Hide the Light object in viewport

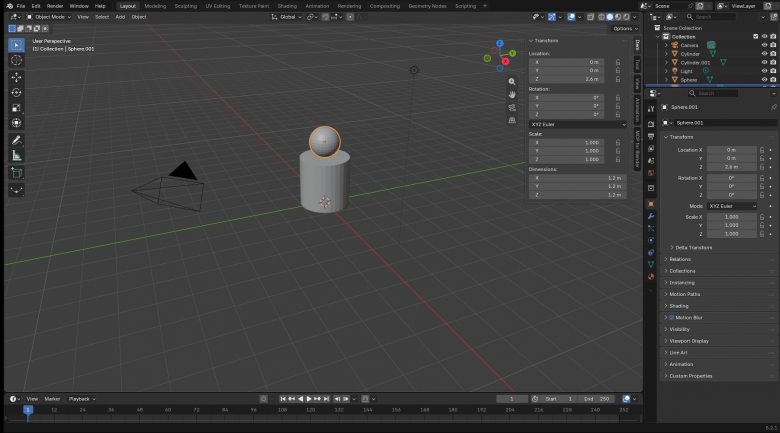[x=764, y=71]
